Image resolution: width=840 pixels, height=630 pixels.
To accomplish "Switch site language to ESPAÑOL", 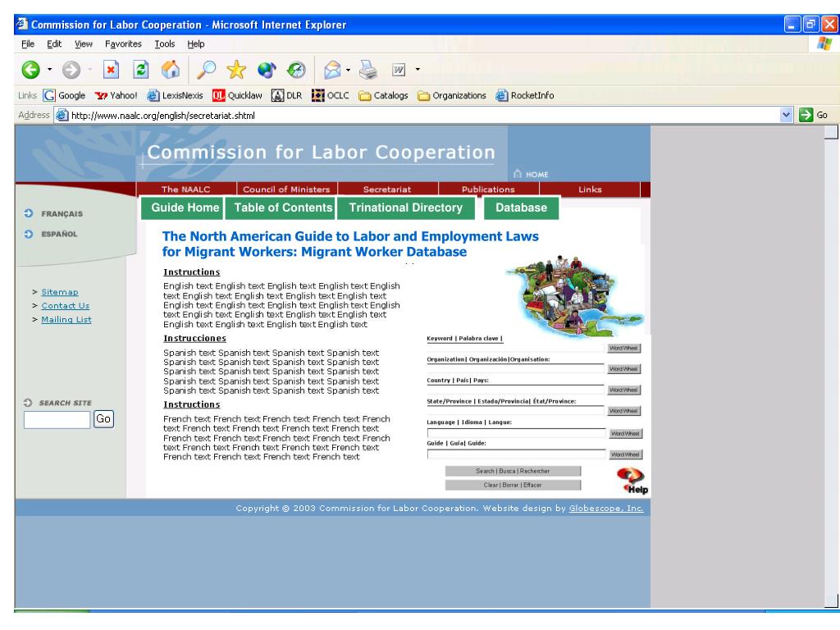I will coord(51,234).
